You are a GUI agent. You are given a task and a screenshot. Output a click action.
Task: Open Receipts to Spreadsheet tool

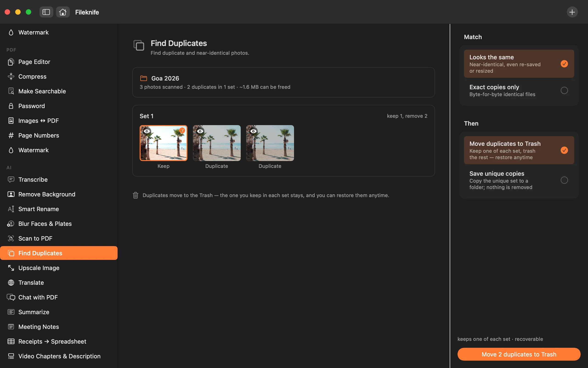pos(59,342)
